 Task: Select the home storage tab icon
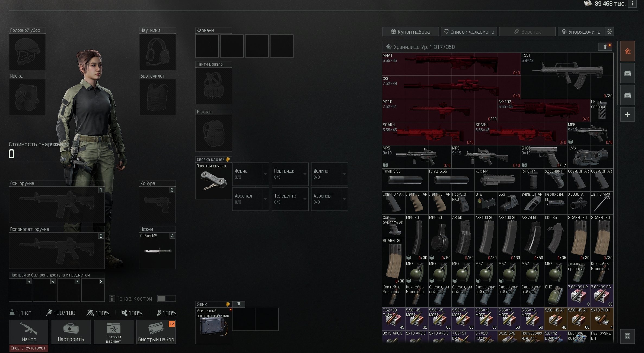click(x=627, y=51)
